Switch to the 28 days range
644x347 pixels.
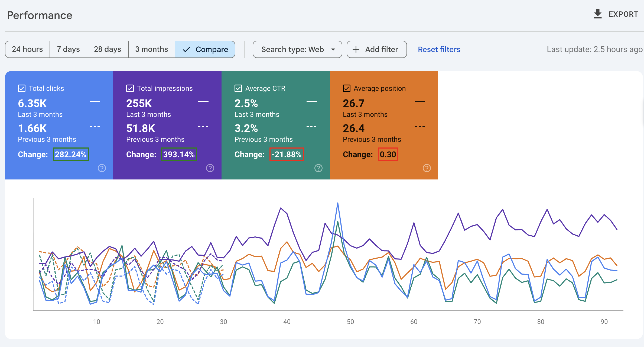tap(108, 49)
